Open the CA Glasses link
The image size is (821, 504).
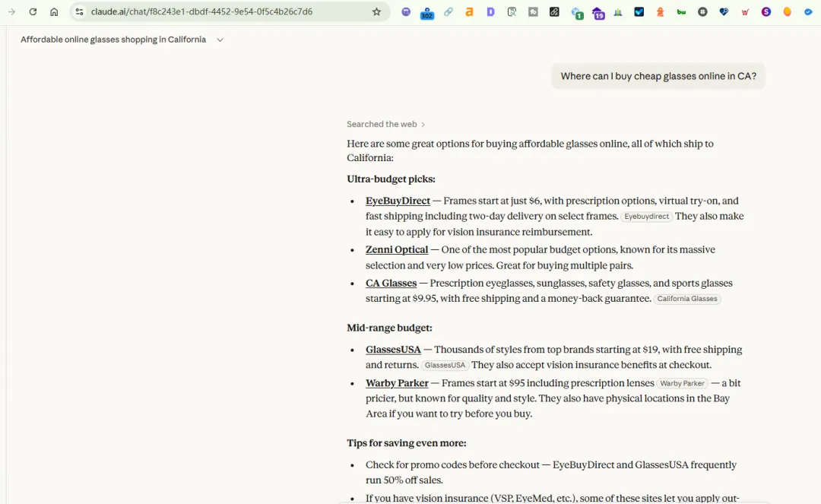pos(391,283)
